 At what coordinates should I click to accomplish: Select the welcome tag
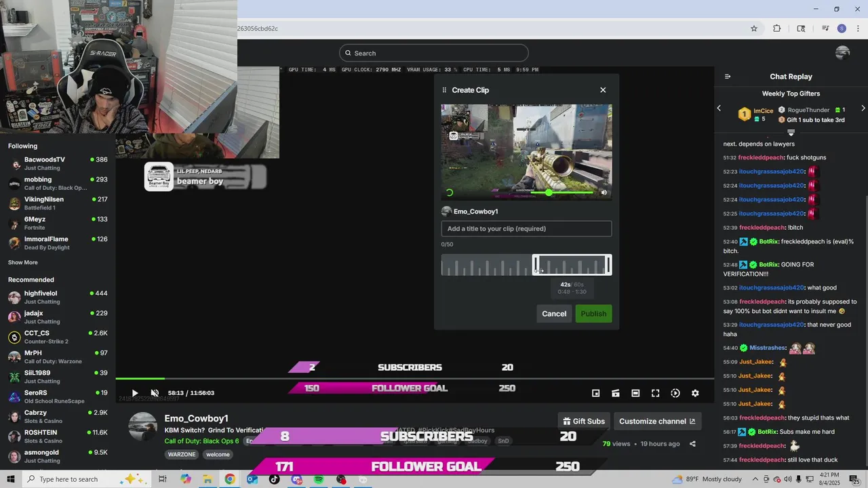coord(218,454)
